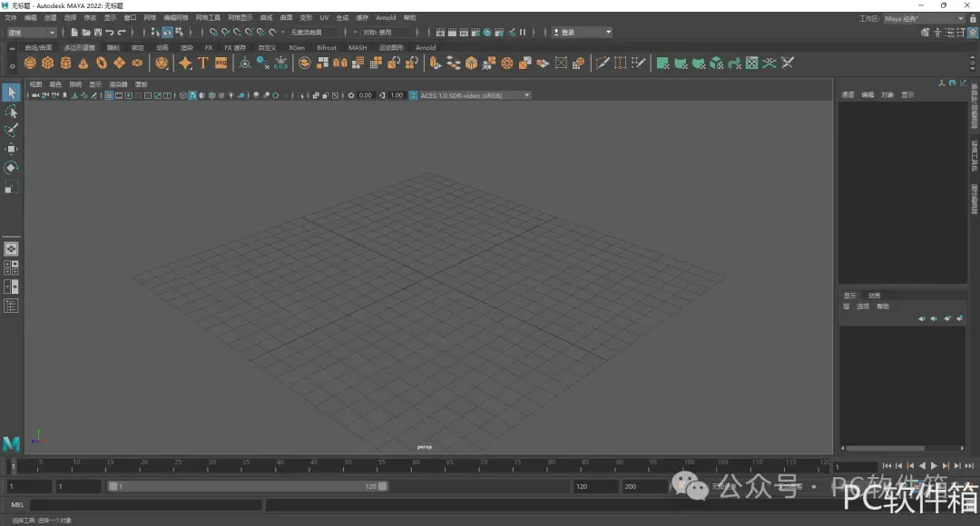Click the SVG import shelf icon
The height and width of the screenshot is (526, 980).
pos(220,63)
